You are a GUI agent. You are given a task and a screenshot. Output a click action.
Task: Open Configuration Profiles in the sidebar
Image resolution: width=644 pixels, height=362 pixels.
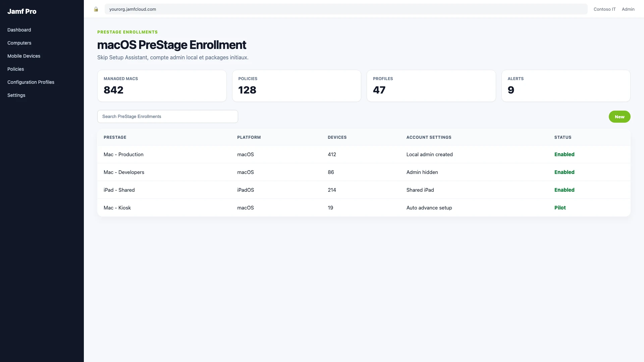31,82
